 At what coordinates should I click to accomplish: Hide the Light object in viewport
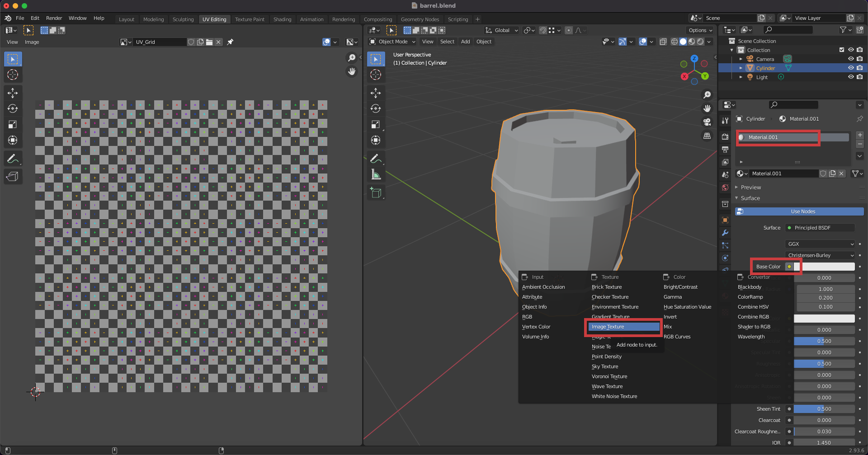(850, 77)
